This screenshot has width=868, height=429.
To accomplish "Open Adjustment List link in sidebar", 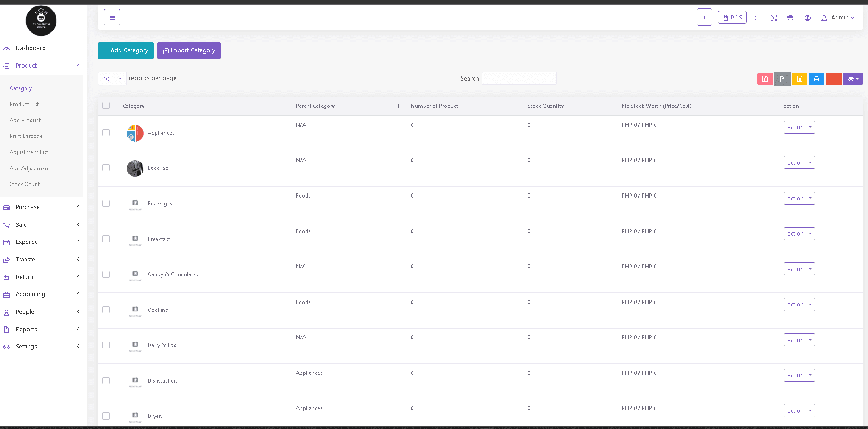I will [x=29, y=152].
